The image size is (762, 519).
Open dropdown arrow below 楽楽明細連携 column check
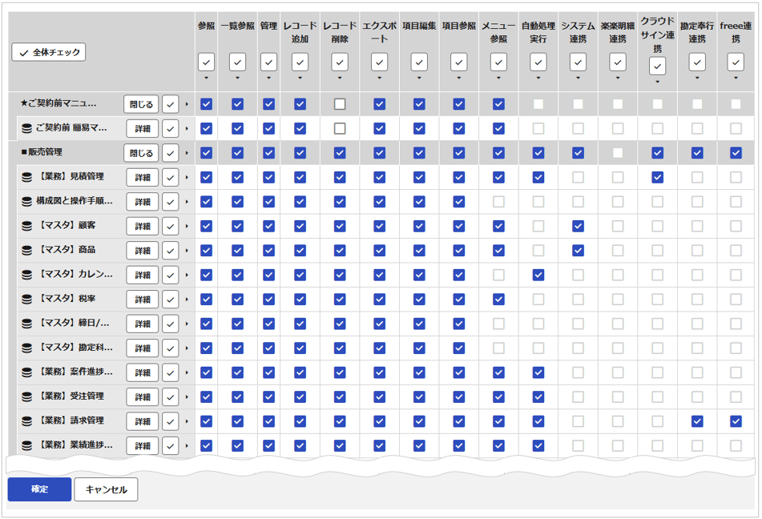pos(618,78)
